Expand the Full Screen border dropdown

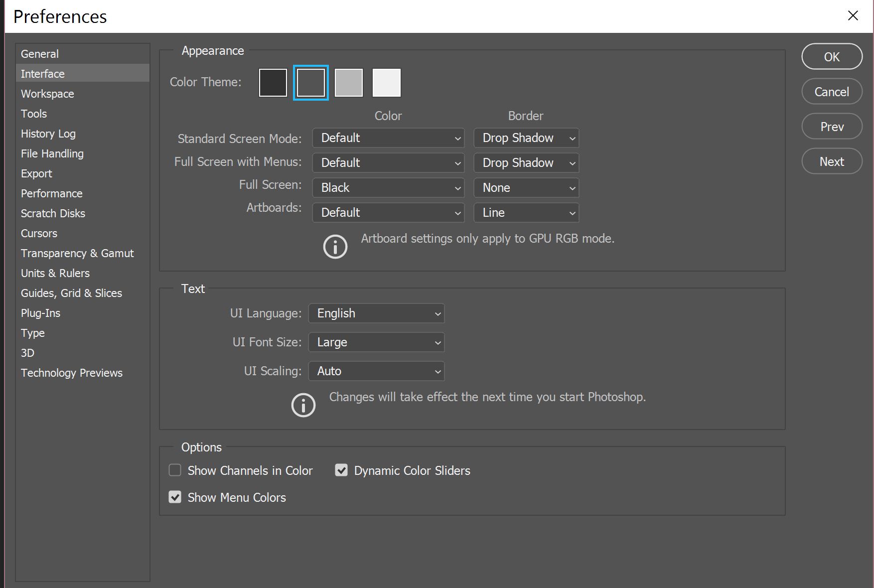tap(526, 188)
